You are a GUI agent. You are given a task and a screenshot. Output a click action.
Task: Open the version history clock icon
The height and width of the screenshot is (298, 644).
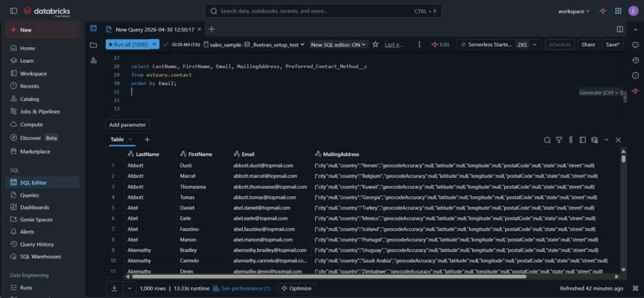tap(635, 60)
